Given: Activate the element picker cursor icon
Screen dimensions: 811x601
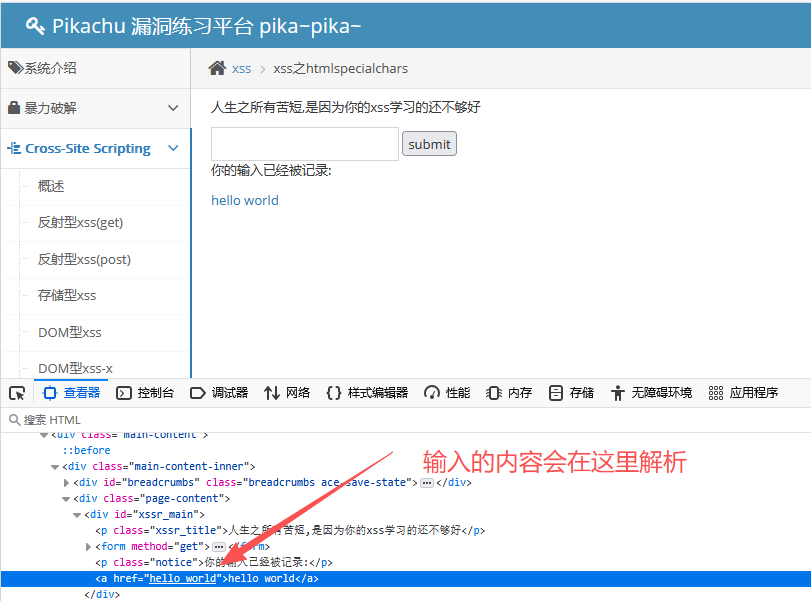Looking at the screenshot, I should [x=17, y=393].
